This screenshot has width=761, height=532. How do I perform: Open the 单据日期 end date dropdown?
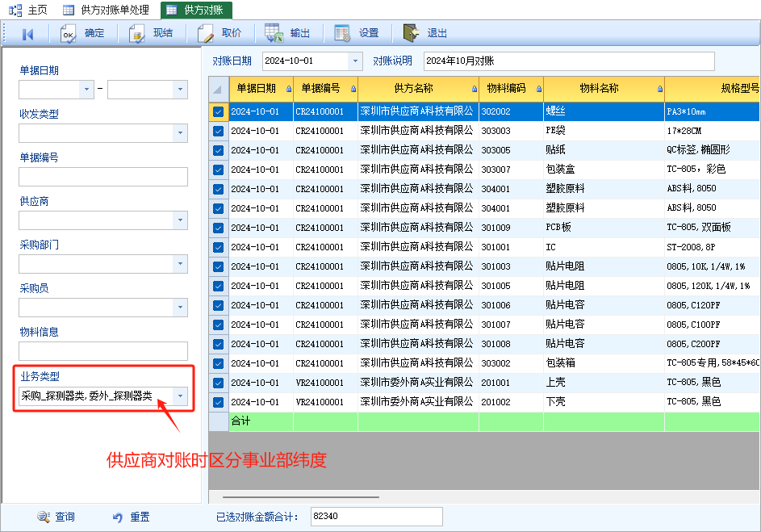[x=180, y=90]
